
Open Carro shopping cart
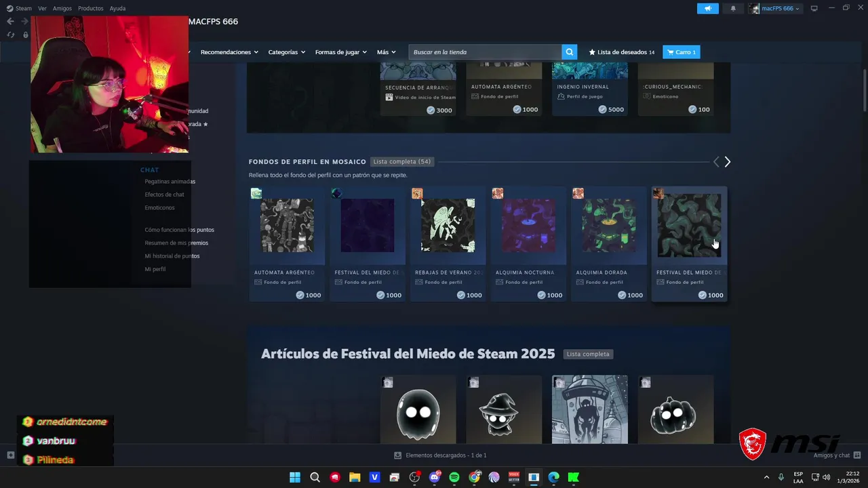[x=682, y=52]
